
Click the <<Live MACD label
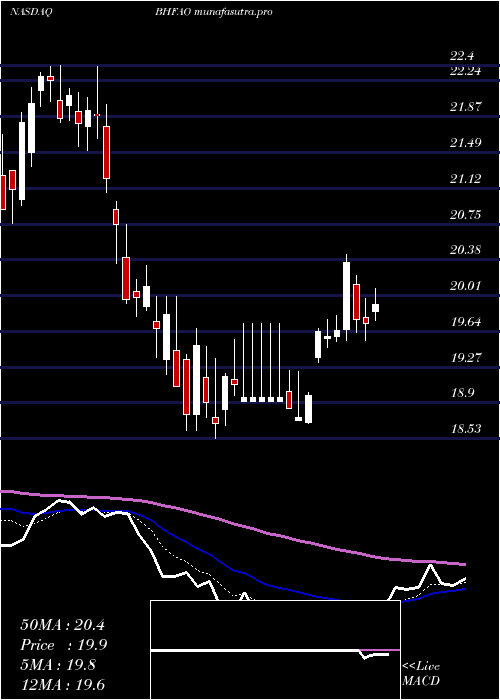point(421,674)
